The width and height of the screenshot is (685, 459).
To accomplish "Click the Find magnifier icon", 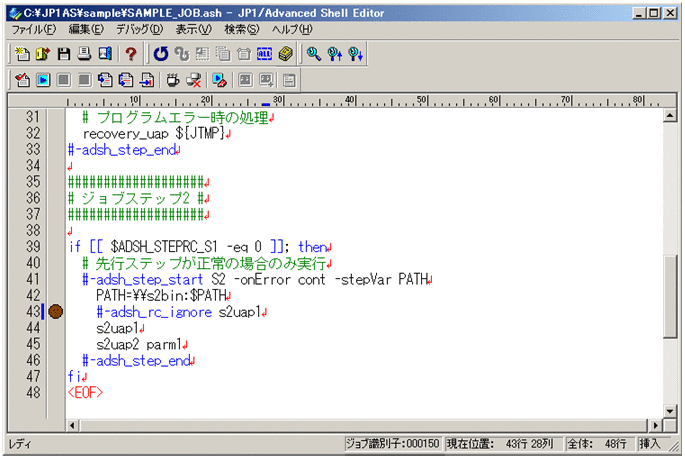I will pos(313,54).
